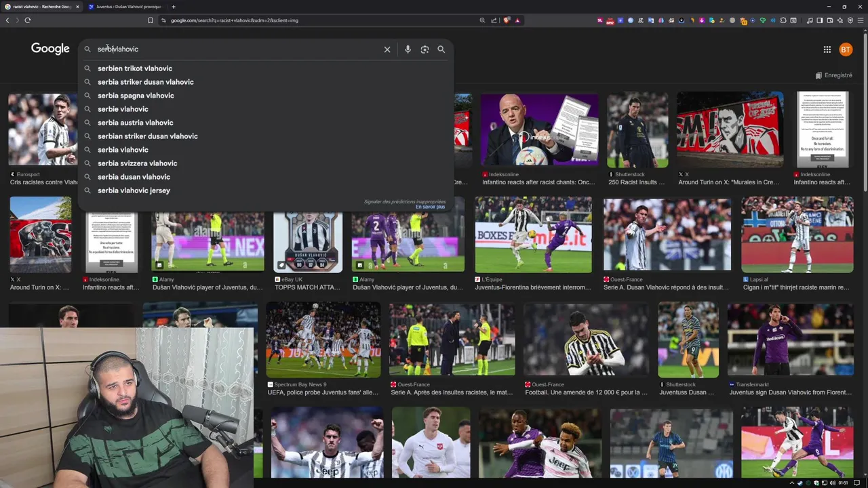This screenshot has width=868, height=488.
Task: Close the 'racist vlahovic' tab
Action: (77, 7)
